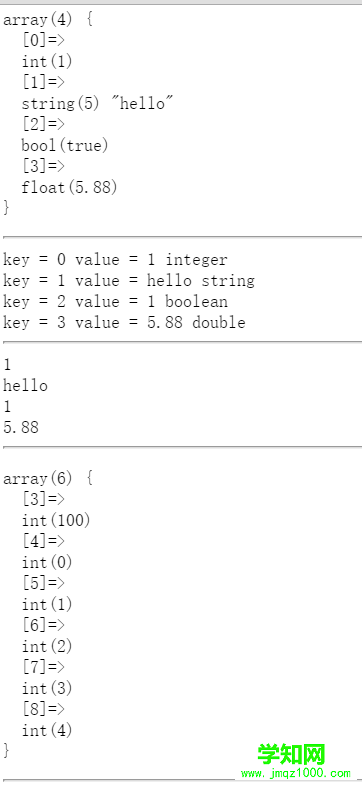The width and height of the screenshot is (362, 785).
Task: Click the int(4) value line
Action: [47, 731]
